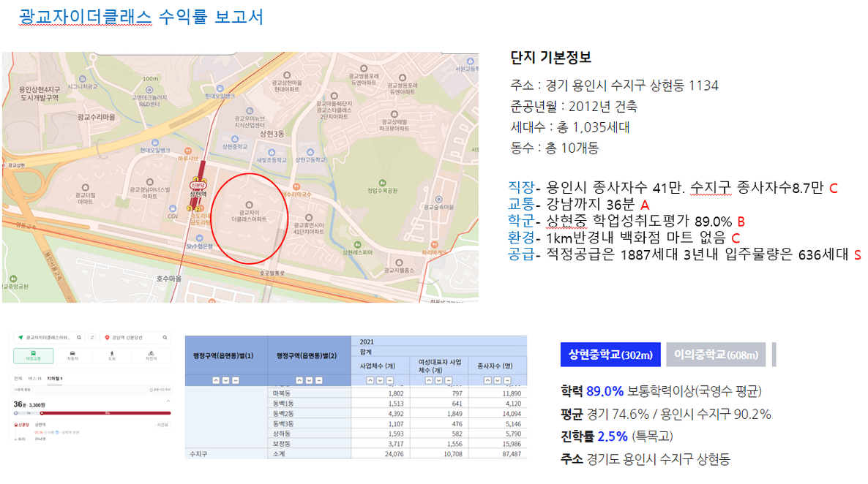The width and height of the screenshot is (868, 484).
Task: Click the 파리바게뜨 bakery map icon
Action: [x=433, y=244]
